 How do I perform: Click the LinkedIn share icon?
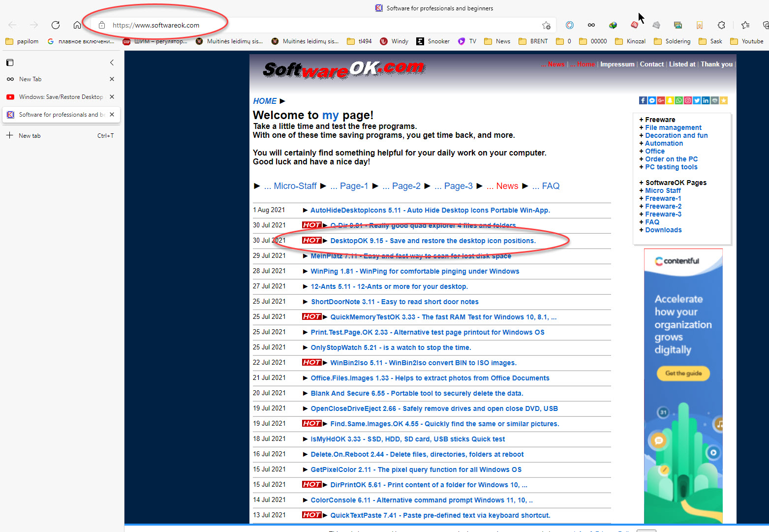[706, 100]
